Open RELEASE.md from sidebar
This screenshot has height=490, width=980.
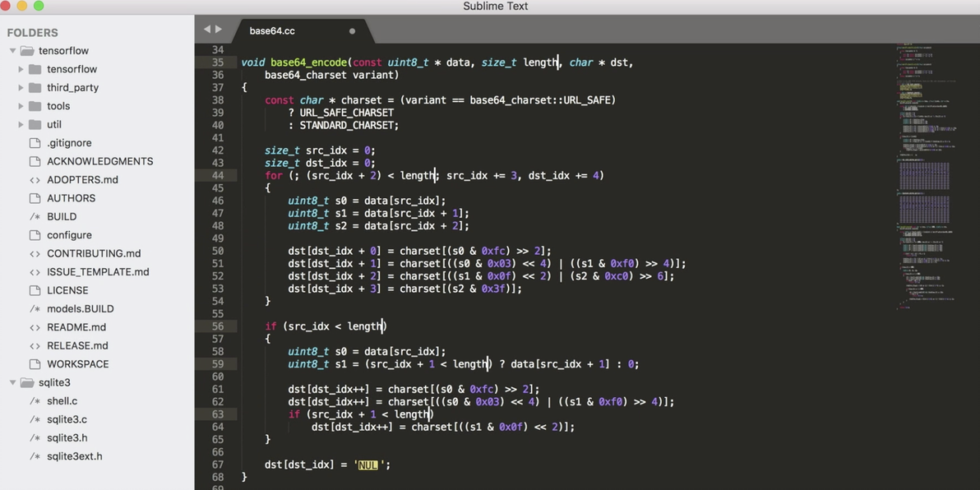pyautogui.click(x=77, y=345)
